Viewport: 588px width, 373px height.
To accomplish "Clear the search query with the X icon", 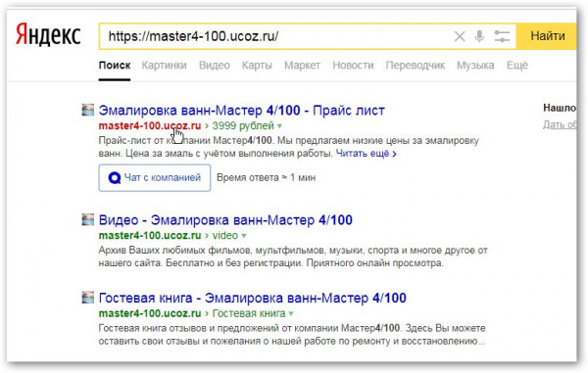I will (x=460, y=36).
